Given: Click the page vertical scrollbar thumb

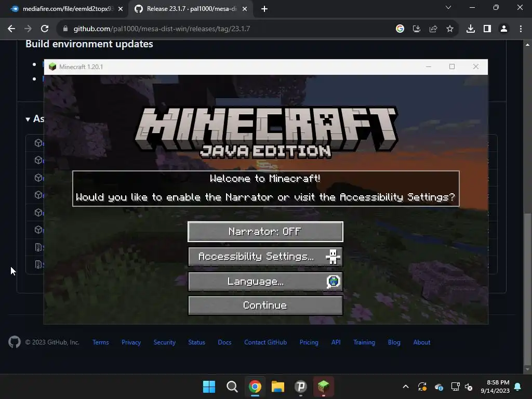Looking at the screenshot, I should [527, 288].
